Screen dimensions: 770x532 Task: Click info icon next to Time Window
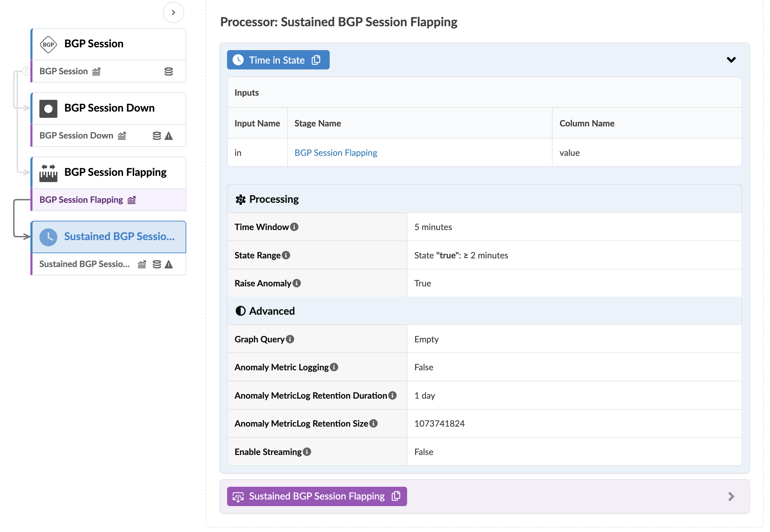[x=294, y=227]
